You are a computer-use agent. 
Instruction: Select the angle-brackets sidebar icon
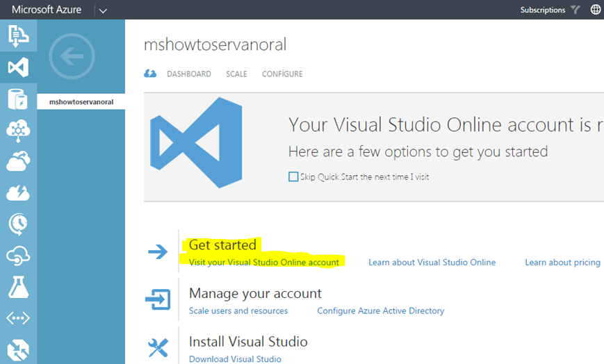point(18,318)
